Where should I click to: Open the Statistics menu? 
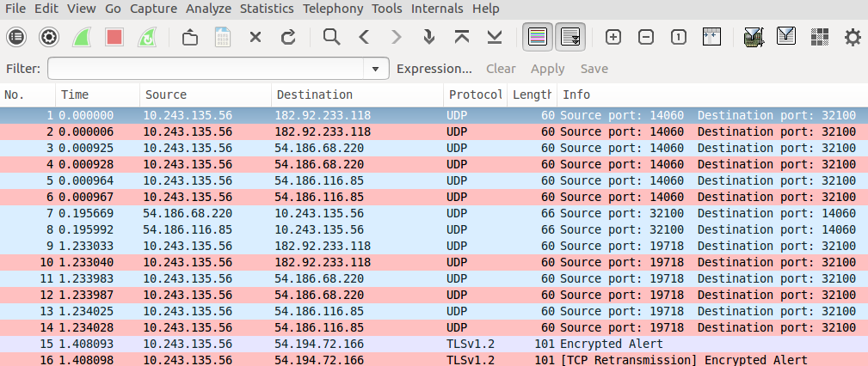267,9
